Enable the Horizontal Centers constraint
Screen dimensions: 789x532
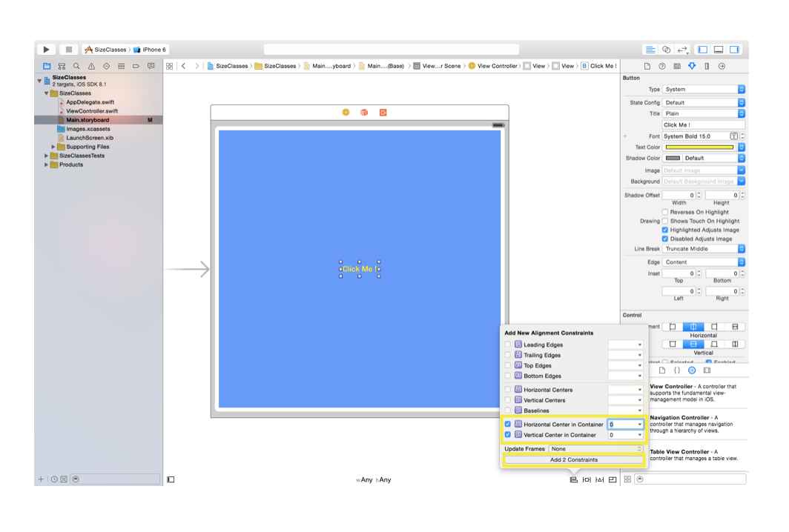point(508,390)
